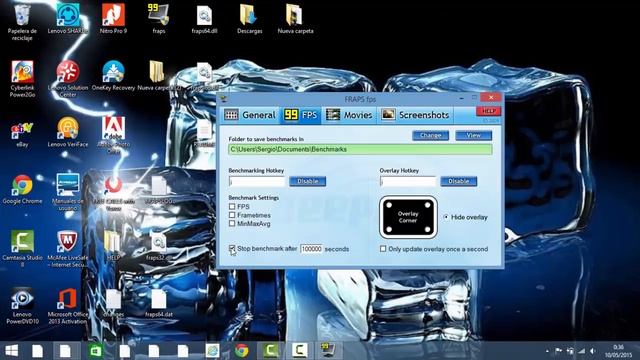Select the fraps64.dat file icon

point(158,302)
